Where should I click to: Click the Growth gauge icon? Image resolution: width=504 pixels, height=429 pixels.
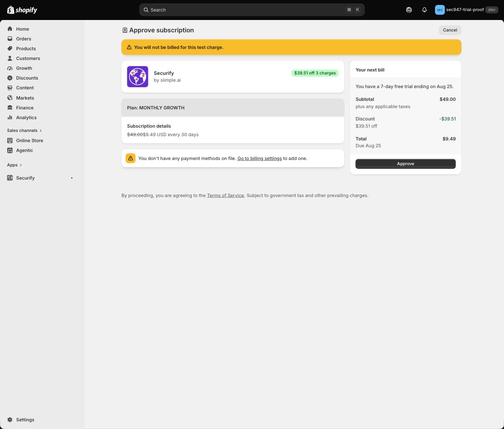point(10,68)
